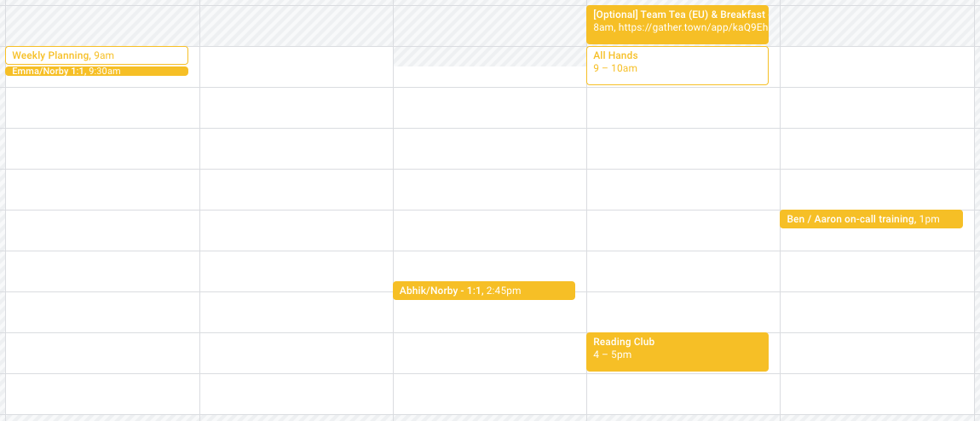Click hatched slot immediately left of Team Tea

tap(489, 26)
